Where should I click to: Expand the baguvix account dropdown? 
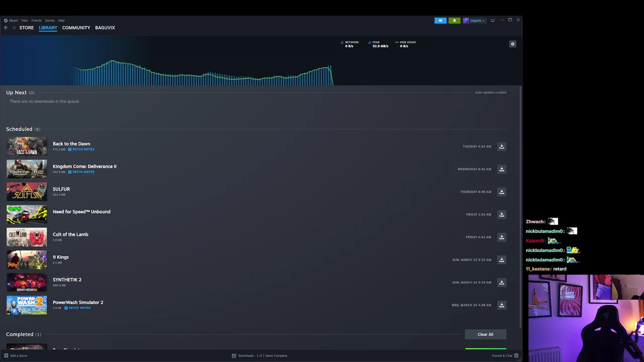tap(474, 21)
